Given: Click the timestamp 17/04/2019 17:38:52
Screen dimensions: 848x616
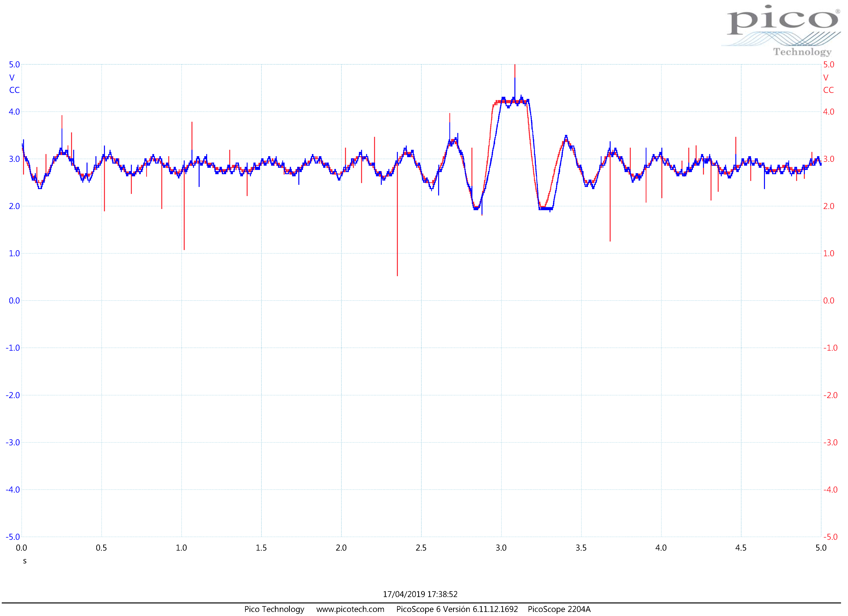Looking at the screenshot, I should click(420, 594).
